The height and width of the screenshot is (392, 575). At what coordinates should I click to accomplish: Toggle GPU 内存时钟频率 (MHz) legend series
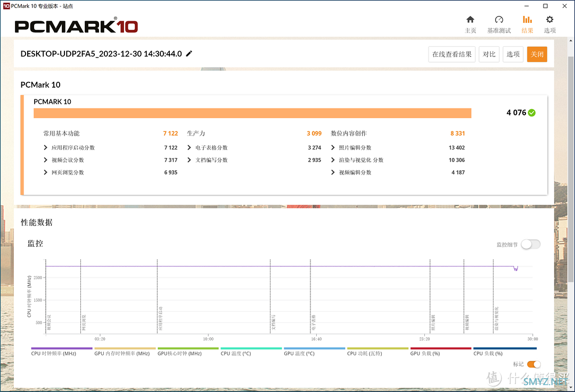coord(125,352)
